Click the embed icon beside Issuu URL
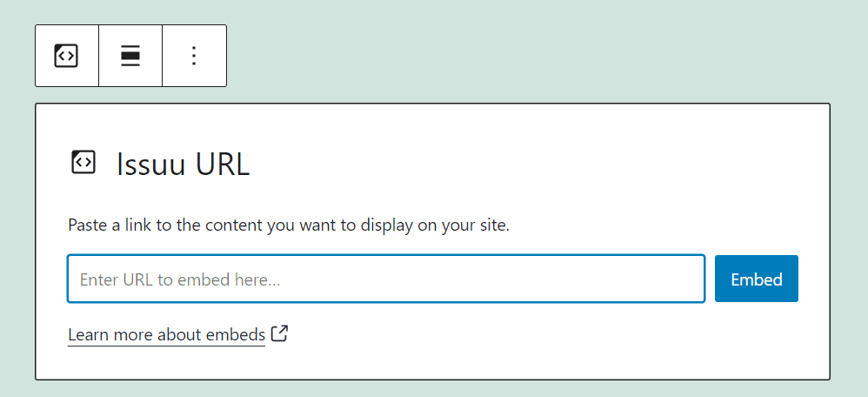Image resolution: width=868 pixels, height=397 pixels. coord(83,163)
